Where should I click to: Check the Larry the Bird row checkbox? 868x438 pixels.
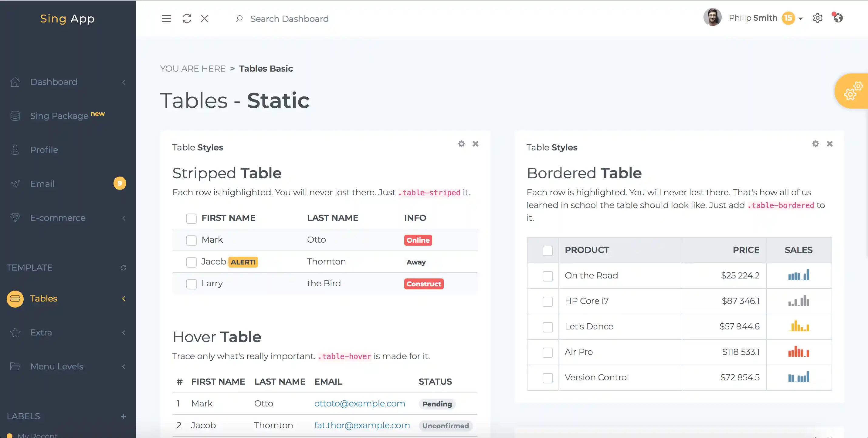click(x=192, y=284)
